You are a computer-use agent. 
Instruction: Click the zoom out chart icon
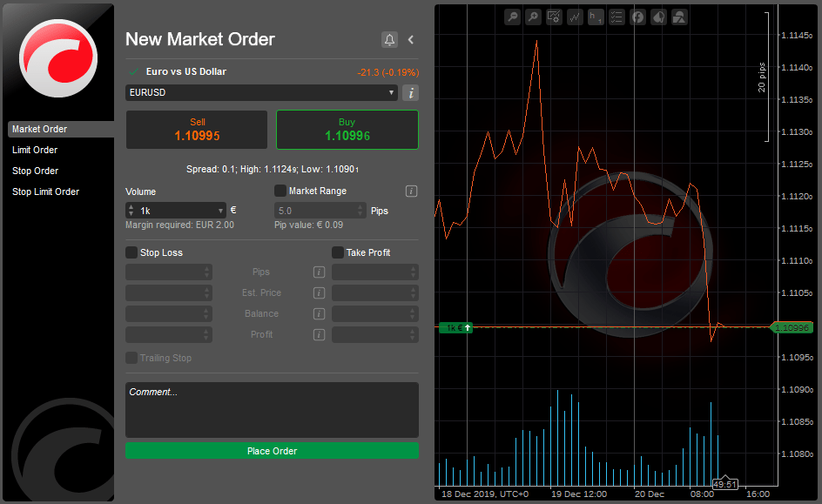(512, 17)
